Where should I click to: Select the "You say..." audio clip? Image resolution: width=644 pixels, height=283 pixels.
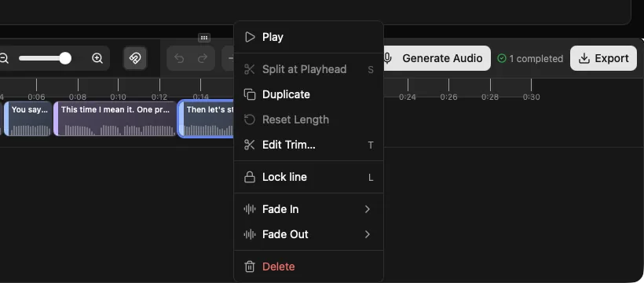click(28, 119)
